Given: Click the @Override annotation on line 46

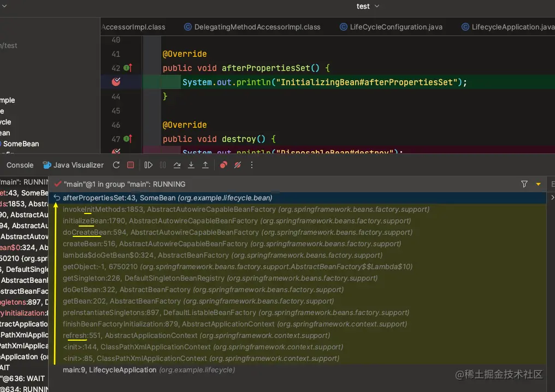Looking at the screenshot, I should (185, 125).
